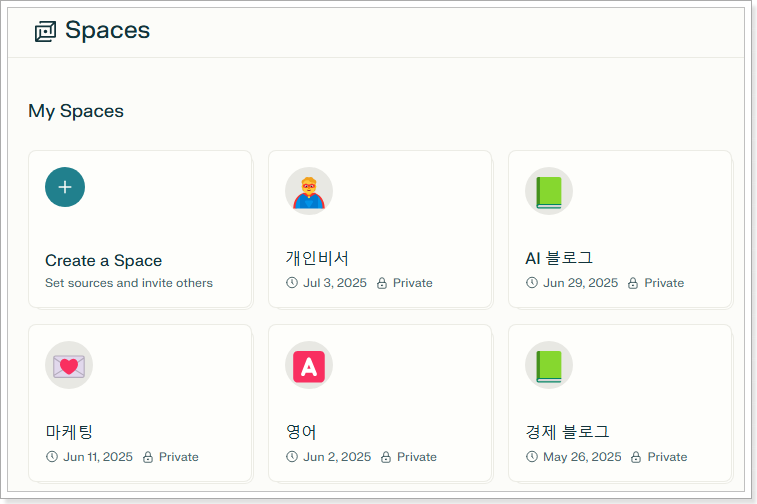Select the 마케팅 space title
The image size is (757, 504).
pos(69,432)
